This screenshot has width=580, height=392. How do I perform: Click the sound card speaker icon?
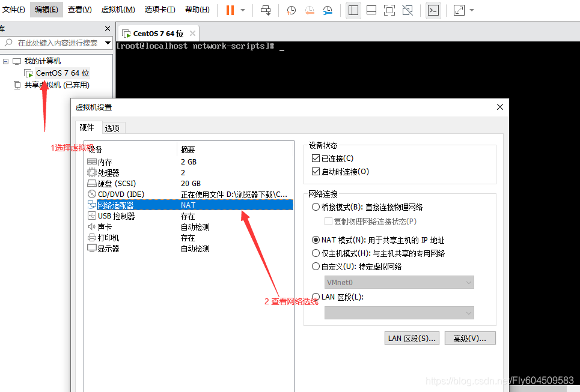pos(92,226)
